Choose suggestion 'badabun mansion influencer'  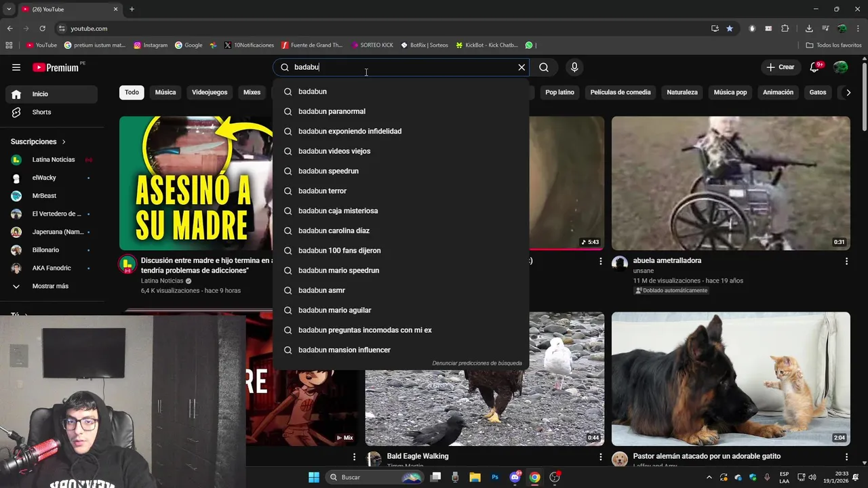tap(401, 350)
